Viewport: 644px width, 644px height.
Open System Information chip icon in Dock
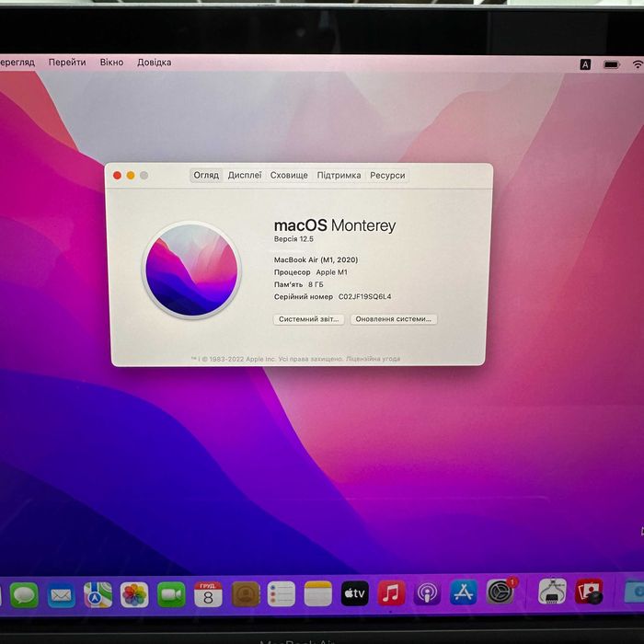pyautogui.click(x=552, y=592)
